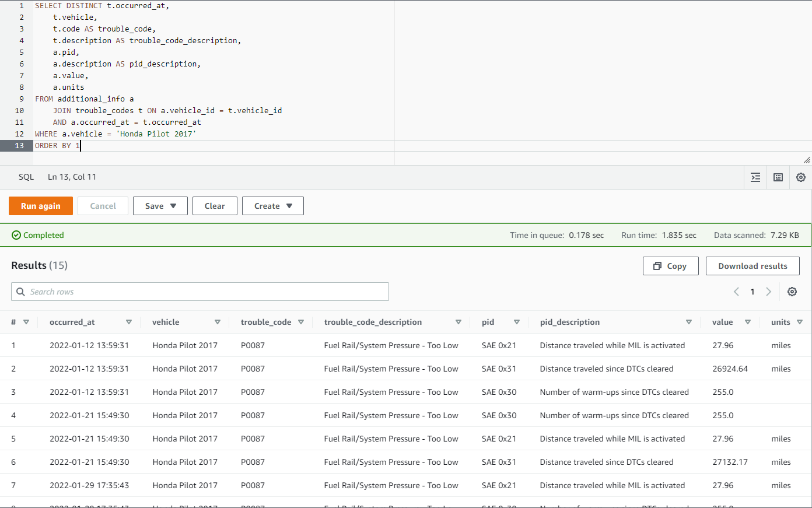Download the results file
Image resolution: width=812 pixels, height=508 pixels.
tap(752, 266)
